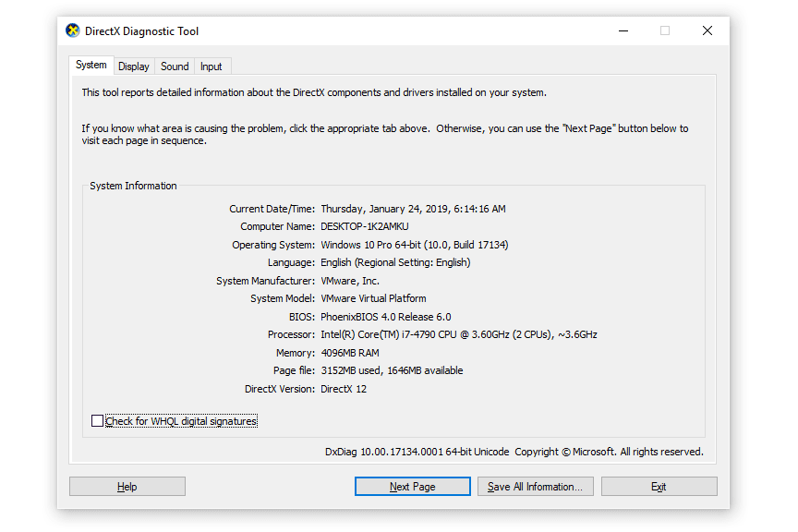The width and height of the screenshot is (798, 532).
Task: Click the DirectX icon in the title bar
Action: coord(73,30)
